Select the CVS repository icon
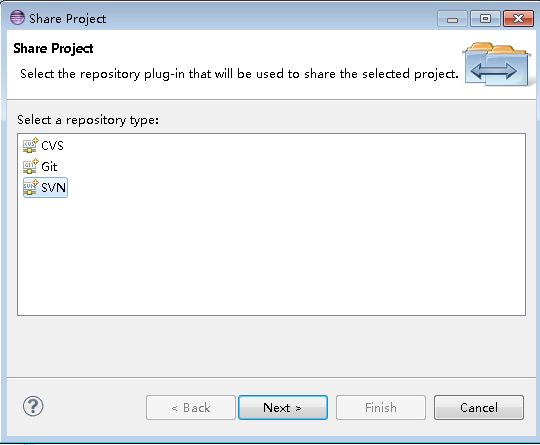 coord(30,145)
